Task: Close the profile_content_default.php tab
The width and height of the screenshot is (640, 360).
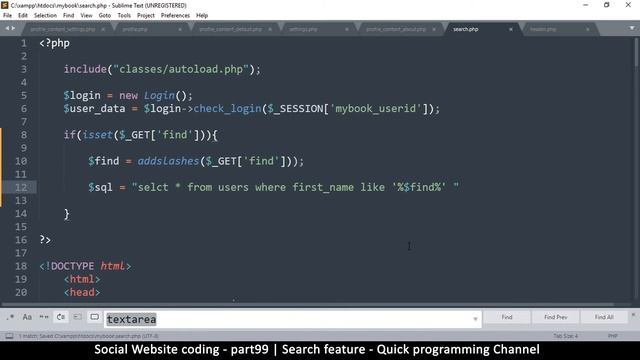Action: [x=270, y=29]
